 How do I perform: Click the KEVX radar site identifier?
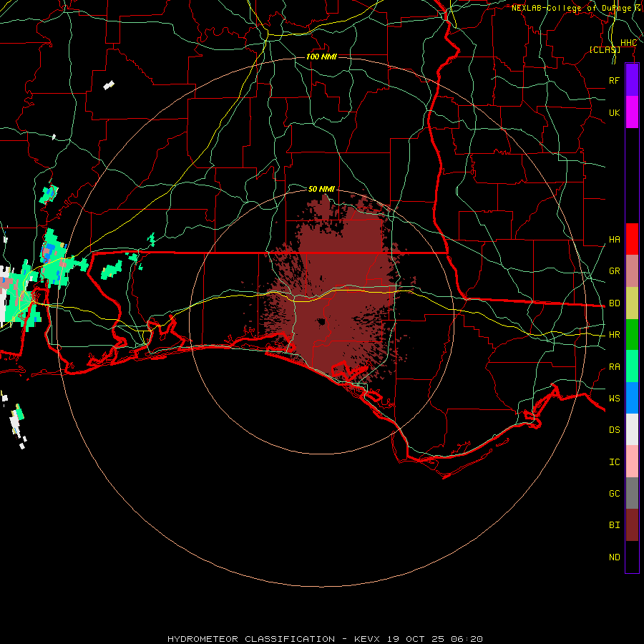point(368,639)
